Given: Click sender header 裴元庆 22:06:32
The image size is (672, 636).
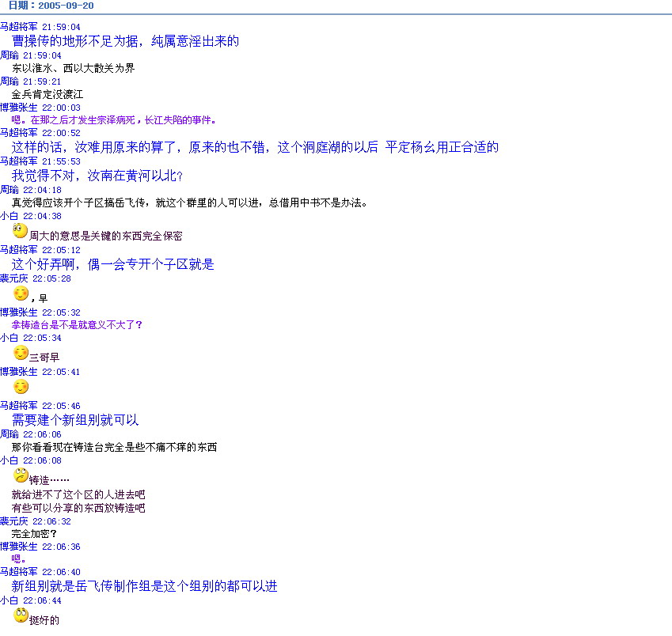Looking at the screenshot, I should pos(36,521).
